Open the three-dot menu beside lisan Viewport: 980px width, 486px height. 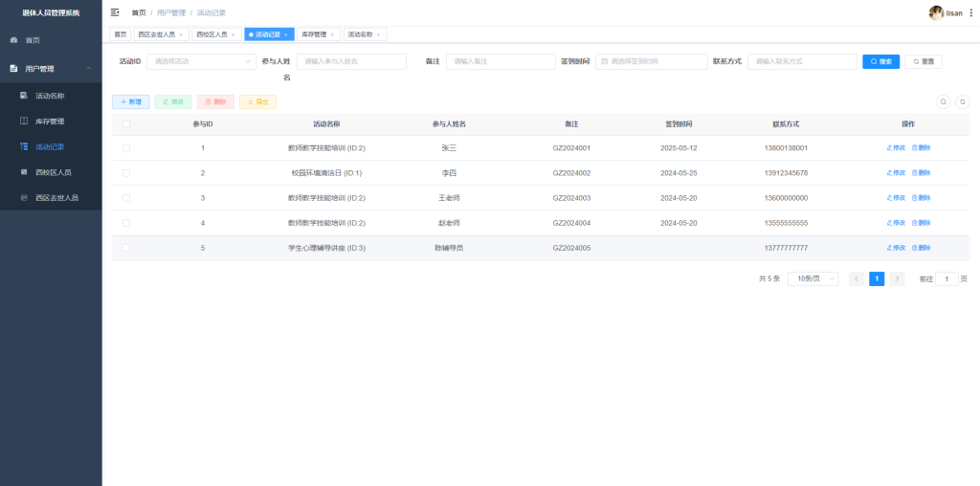[x=971, y=12]
